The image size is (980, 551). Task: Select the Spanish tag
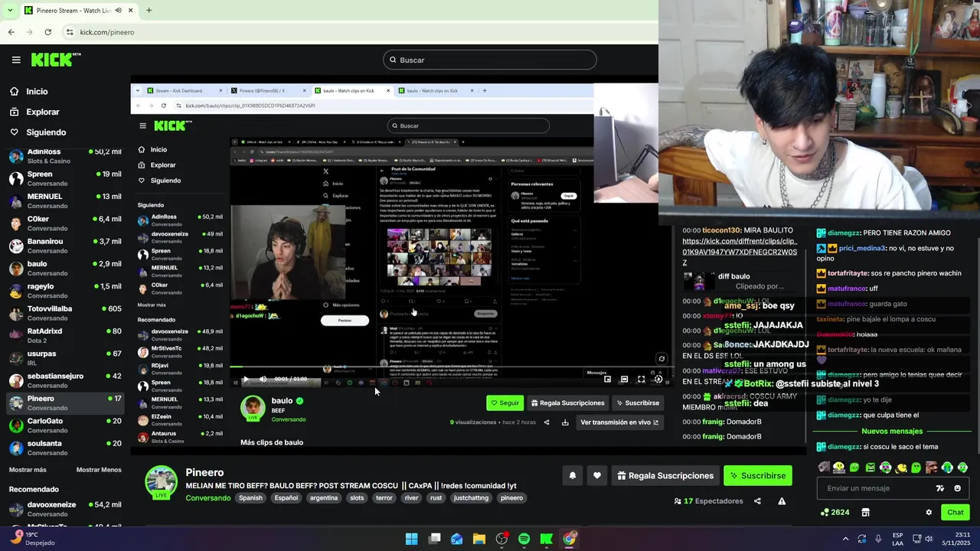[250, 498]
